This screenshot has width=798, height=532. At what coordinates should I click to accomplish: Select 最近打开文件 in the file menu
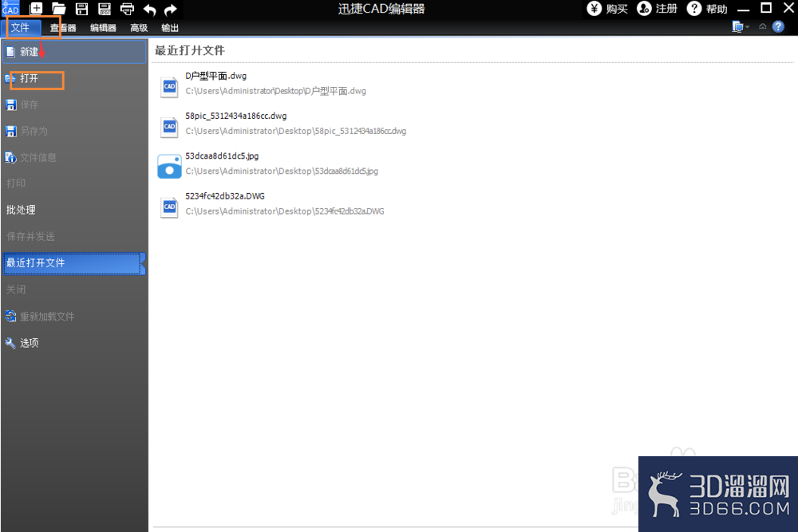[74, 263]
